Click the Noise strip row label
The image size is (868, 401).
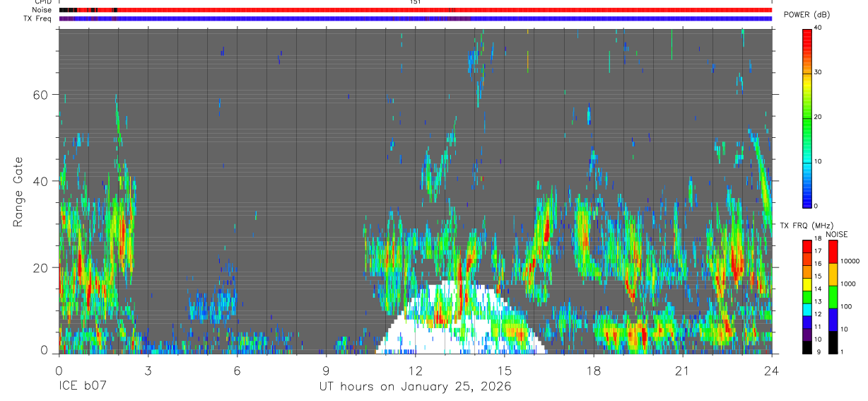[x=42, y=10]
